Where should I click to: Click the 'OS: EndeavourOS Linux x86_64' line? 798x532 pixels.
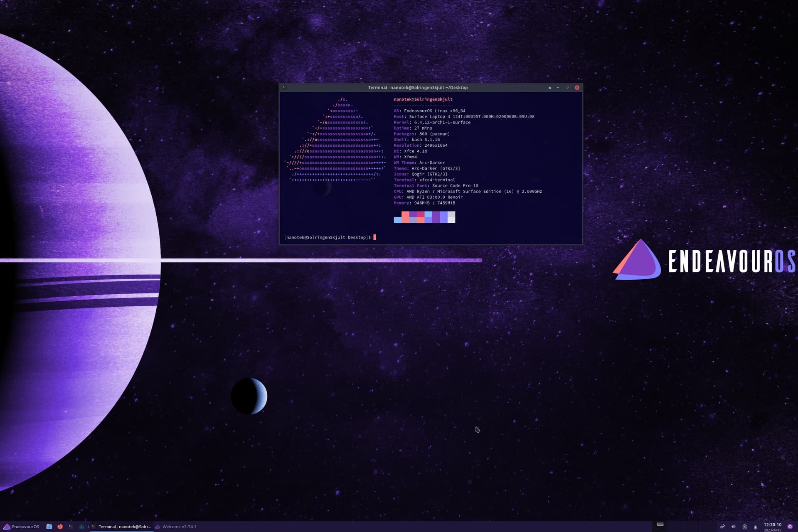pyautogui.click(x=429, y=111)
